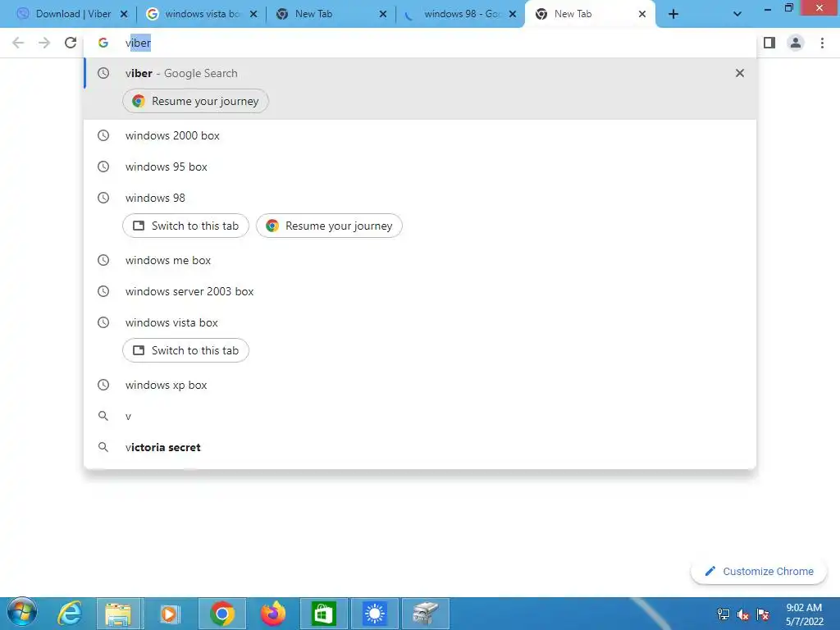The width and height of the screenshot is (840, 630).
Task: Open the green store app in taskbar
Action: [323, 614]
